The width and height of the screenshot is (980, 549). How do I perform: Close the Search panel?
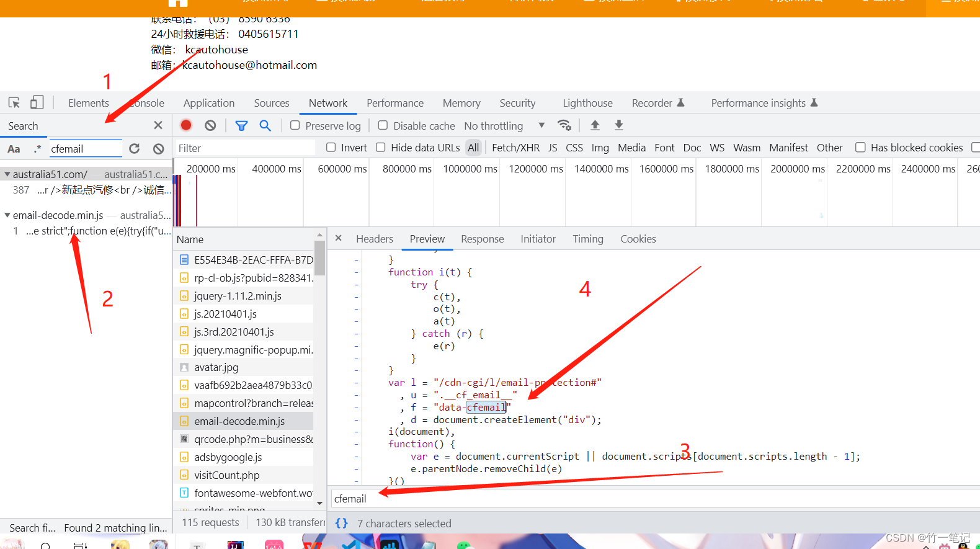(158, 125)
